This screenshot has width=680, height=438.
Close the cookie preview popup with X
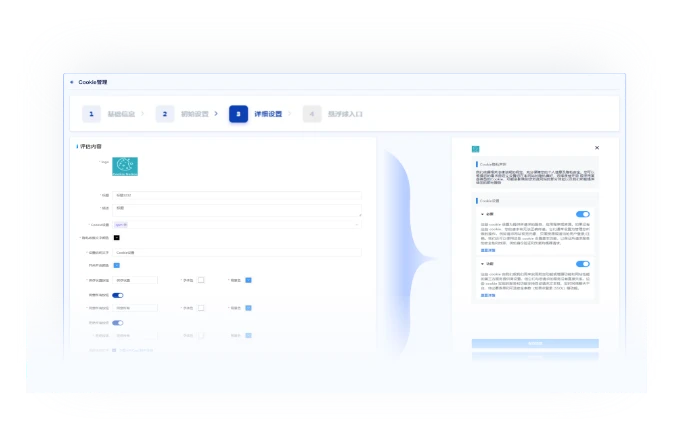(x=597, y=147)
